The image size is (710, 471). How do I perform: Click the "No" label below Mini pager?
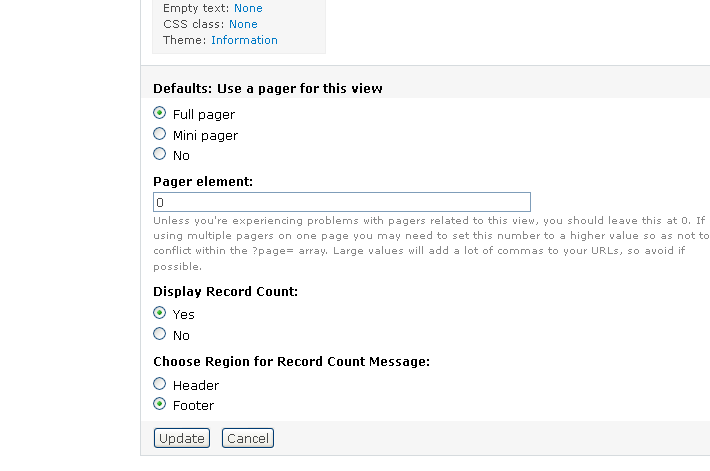tap(181, 155)
